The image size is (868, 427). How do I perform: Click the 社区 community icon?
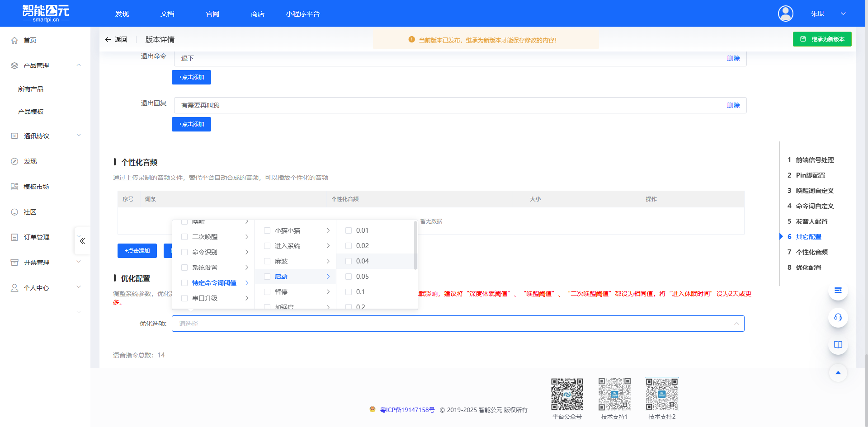tap(14, 211)
